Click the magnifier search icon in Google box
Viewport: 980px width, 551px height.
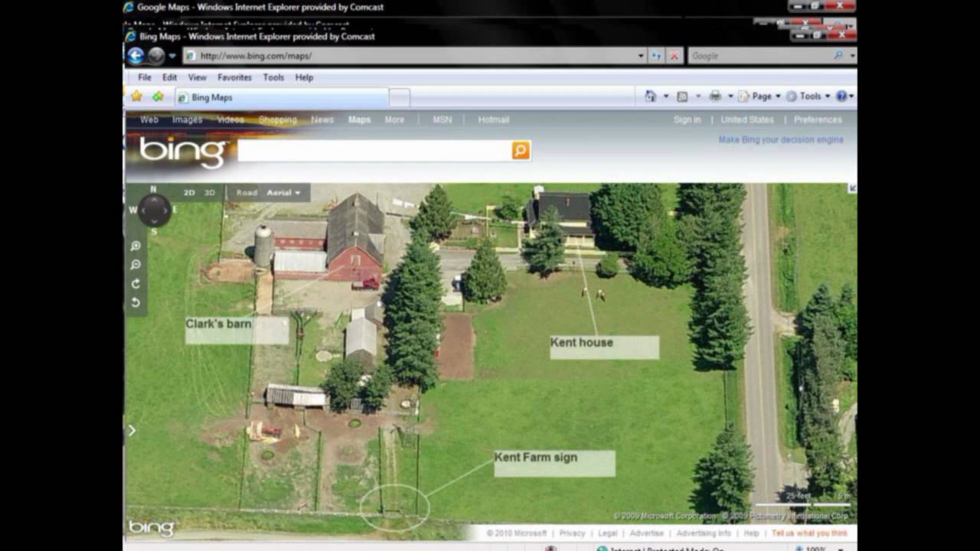pos(838,56)
